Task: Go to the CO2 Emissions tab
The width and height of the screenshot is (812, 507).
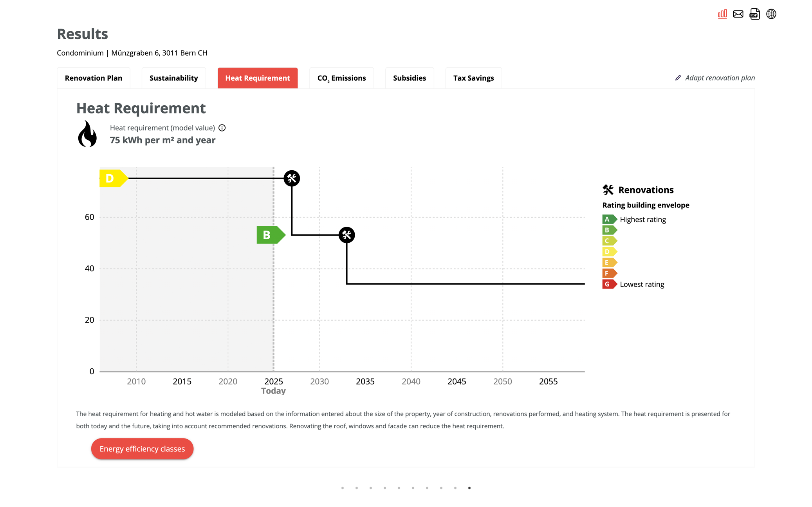Action: pos(341,78)
